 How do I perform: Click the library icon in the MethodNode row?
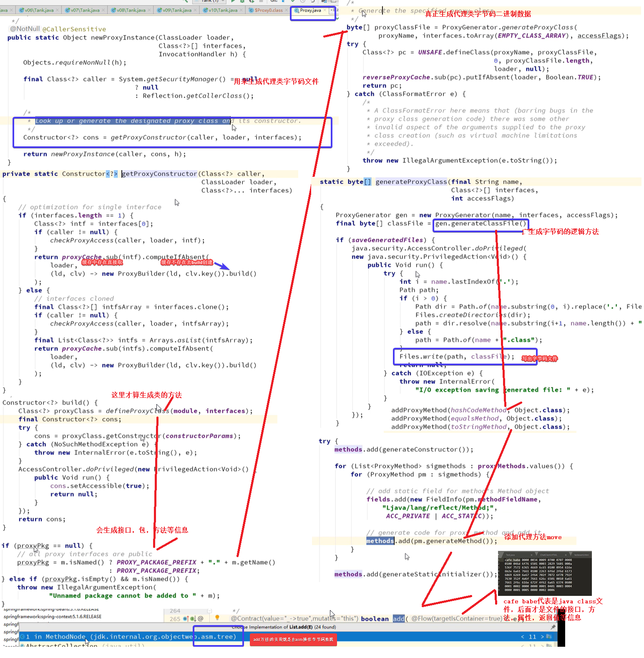549,636
